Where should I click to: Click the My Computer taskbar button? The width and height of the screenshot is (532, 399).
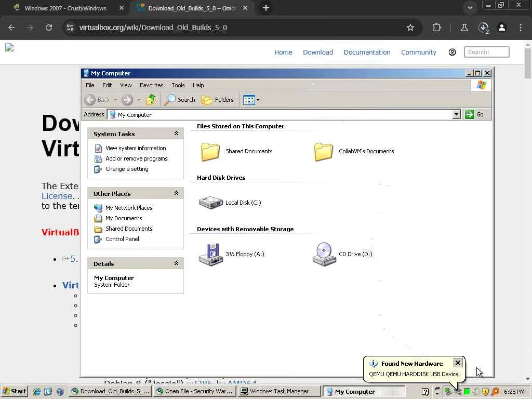pos(363,392)
